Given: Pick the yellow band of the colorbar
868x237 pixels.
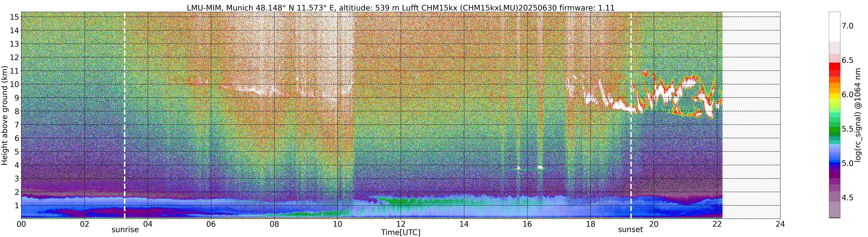Looking at the screenshot, I should point(835,96).
